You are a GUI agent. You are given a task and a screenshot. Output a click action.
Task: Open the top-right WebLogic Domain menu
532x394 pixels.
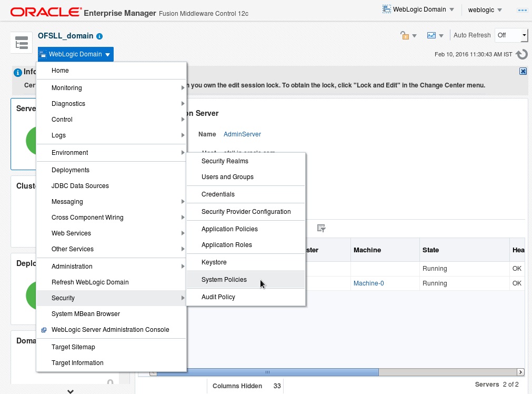(418, 9)
